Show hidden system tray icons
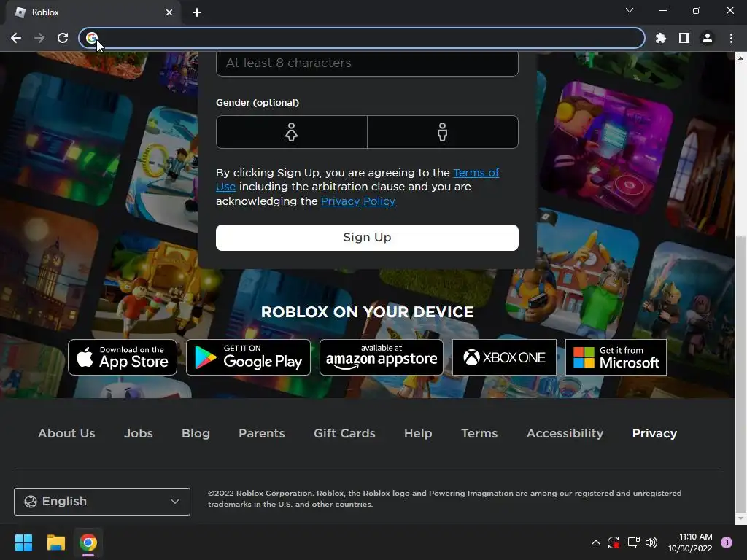747x560 pixels. click(x=595, y=542)
